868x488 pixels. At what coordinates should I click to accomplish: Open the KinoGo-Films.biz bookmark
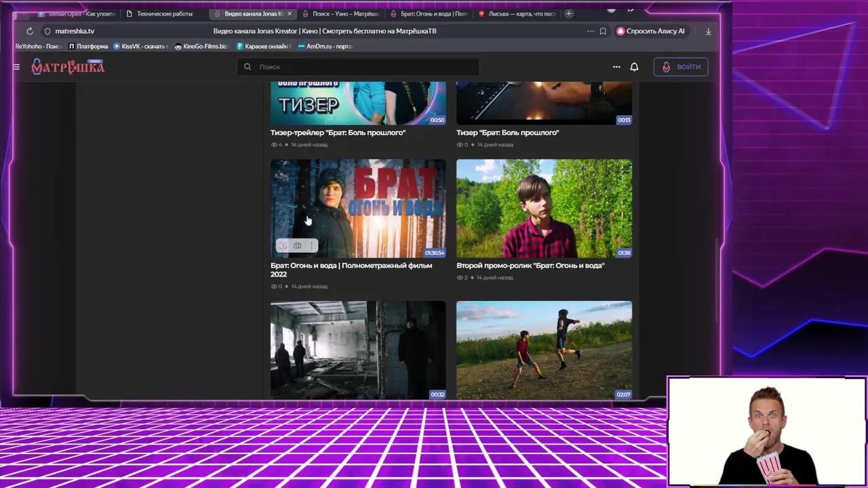click(x=201, y=46)
